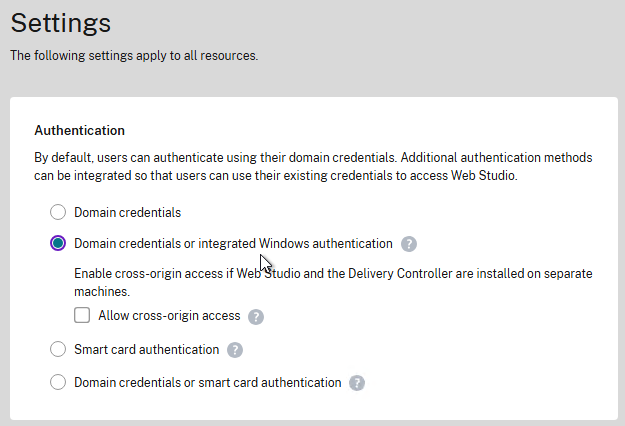Click "Domain credentials or smart card authentication" label
The height and width of the screenshot is (426, 625).
(207, 382)
